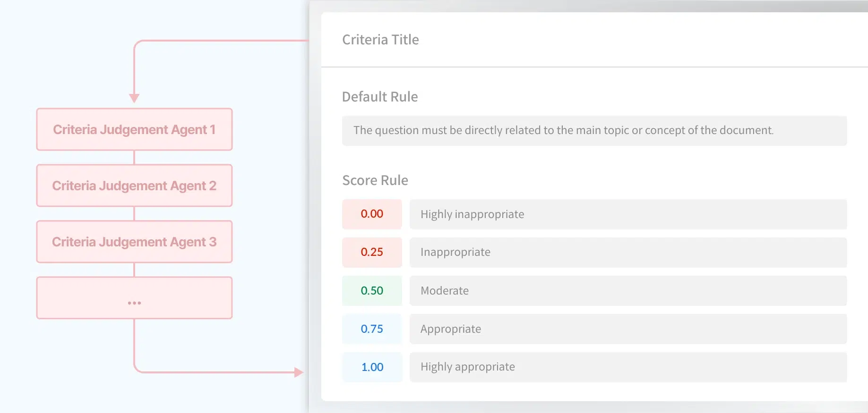Edit the Default Rule text field
The height and width of the screenshot is (413, 868).
pyautogui.click(x=594, y=130)
